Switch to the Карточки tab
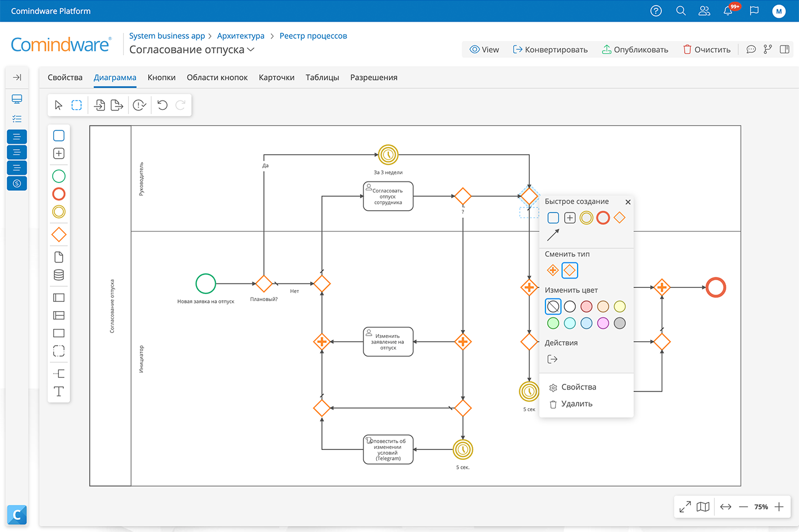The image size is (799, 532). [276, 78]
